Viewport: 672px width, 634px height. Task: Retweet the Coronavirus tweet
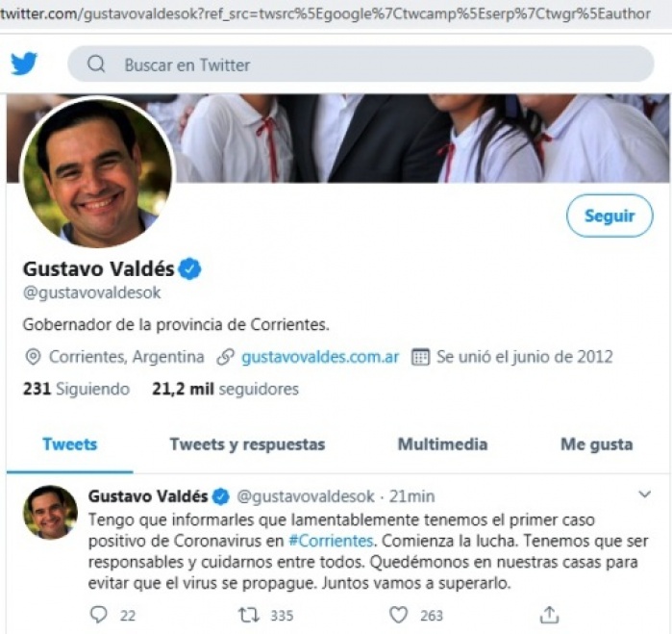pyautogui.click(x=249, y=615)
